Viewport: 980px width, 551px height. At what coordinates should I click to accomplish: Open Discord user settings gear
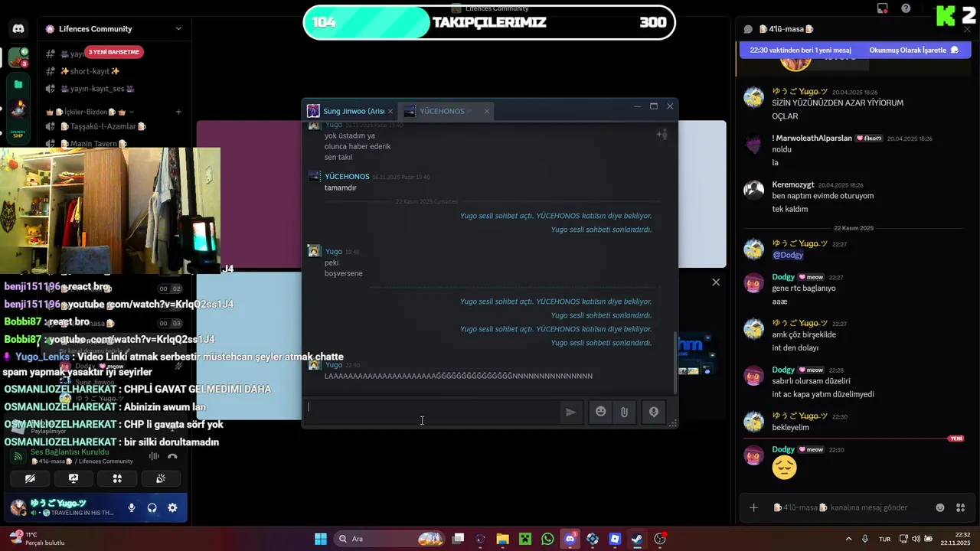172,507
